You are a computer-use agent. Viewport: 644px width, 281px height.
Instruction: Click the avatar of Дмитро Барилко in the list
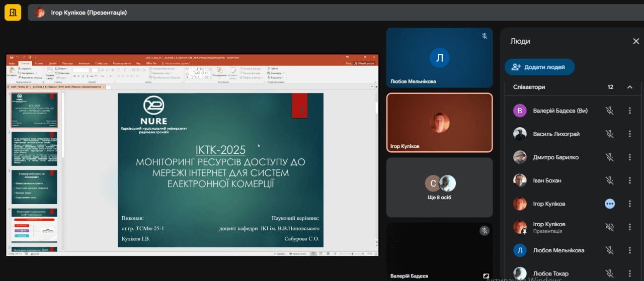click(x=520, y=157)
